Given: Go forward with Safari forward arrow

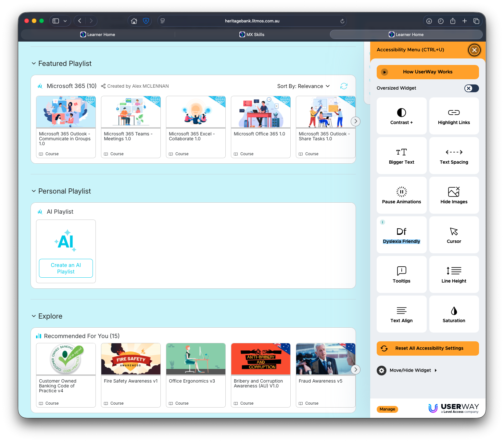Looking at the screenshot, I should (91, 21).
